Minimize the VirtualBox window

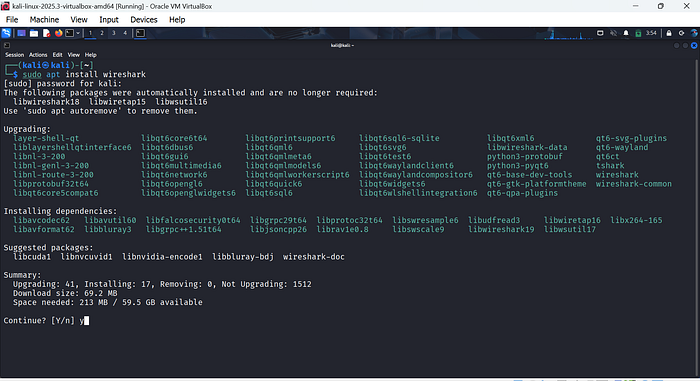coord(636,6)
